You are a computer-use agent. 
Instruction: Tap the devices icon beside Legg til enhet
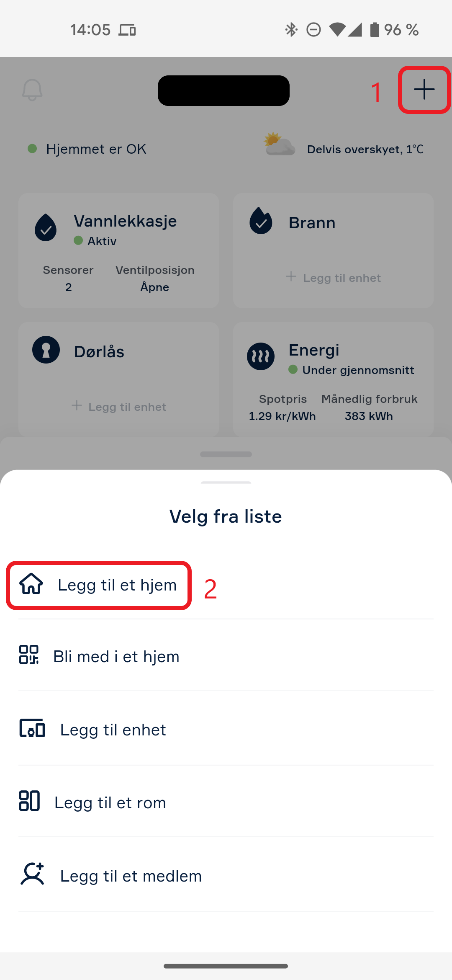pyautogui.click(x=32, y=728)
